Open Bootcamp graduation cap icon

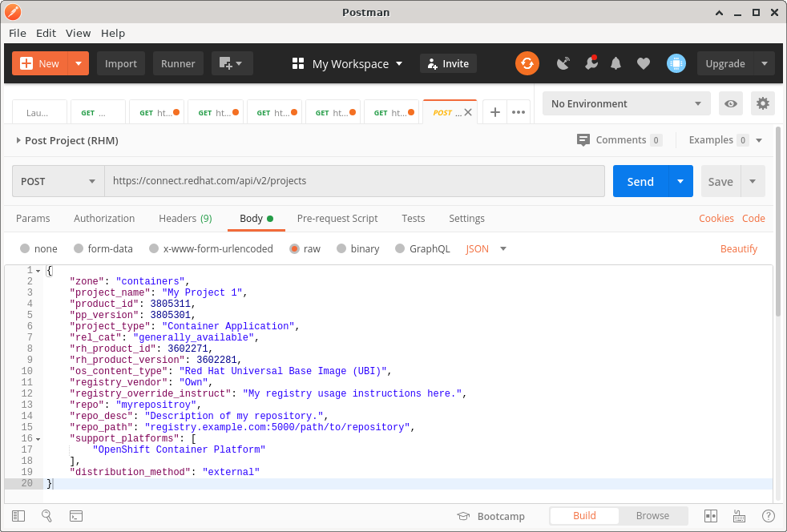click(x=462, y=516)
